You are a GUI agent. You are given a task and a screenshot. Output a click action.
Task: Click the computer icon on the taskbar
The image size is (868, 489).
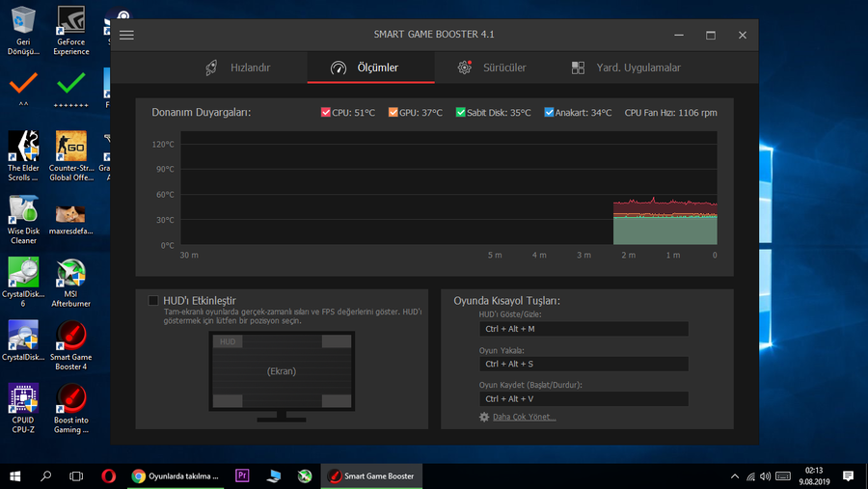pos(274,476)
